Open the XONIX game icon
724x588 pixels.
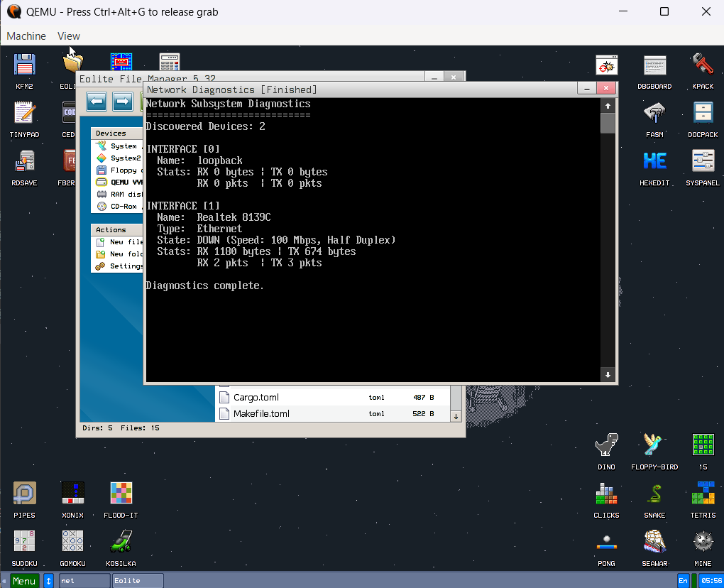[x=72, y=494]
